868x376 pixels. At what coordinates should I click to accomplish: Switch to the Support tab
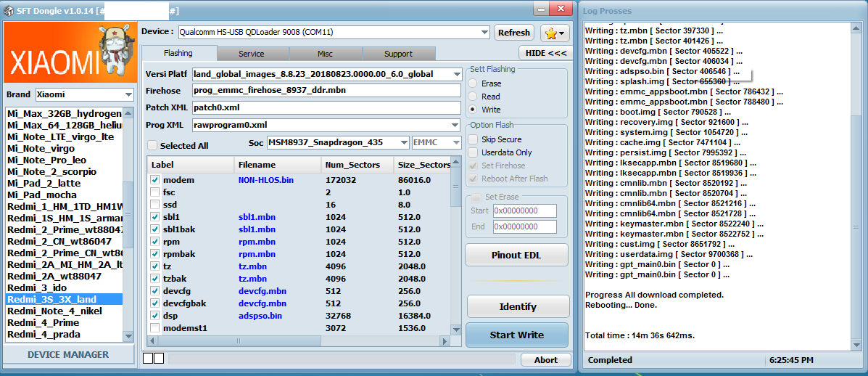(399, 54)
